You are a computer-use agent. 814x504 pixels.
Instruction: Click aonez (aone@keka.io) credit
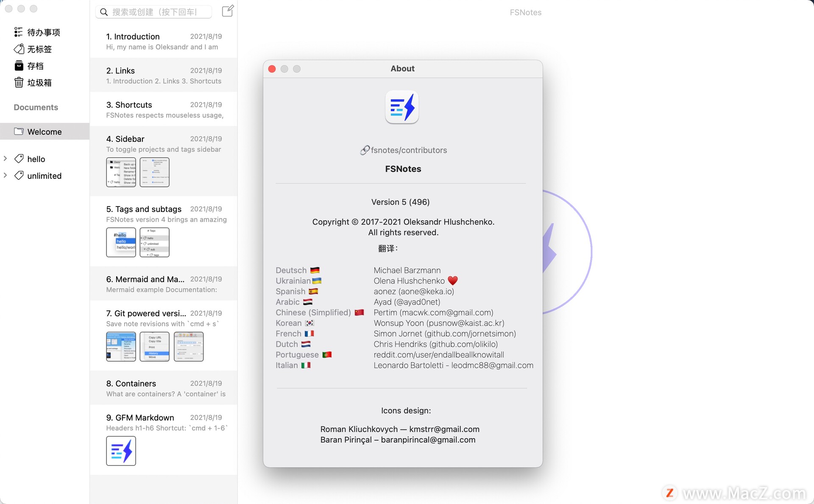pyautogui.click(x=414, y=291)
